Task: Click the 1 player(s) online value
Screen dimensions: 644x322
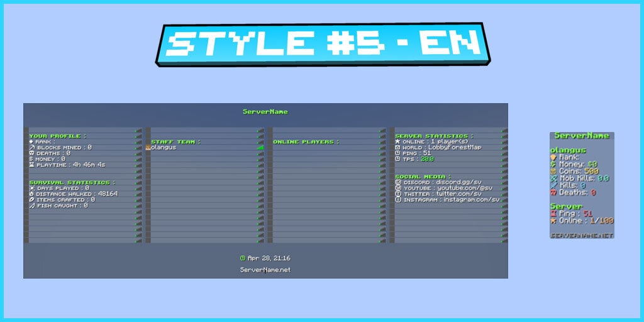Action: (449, 142)
